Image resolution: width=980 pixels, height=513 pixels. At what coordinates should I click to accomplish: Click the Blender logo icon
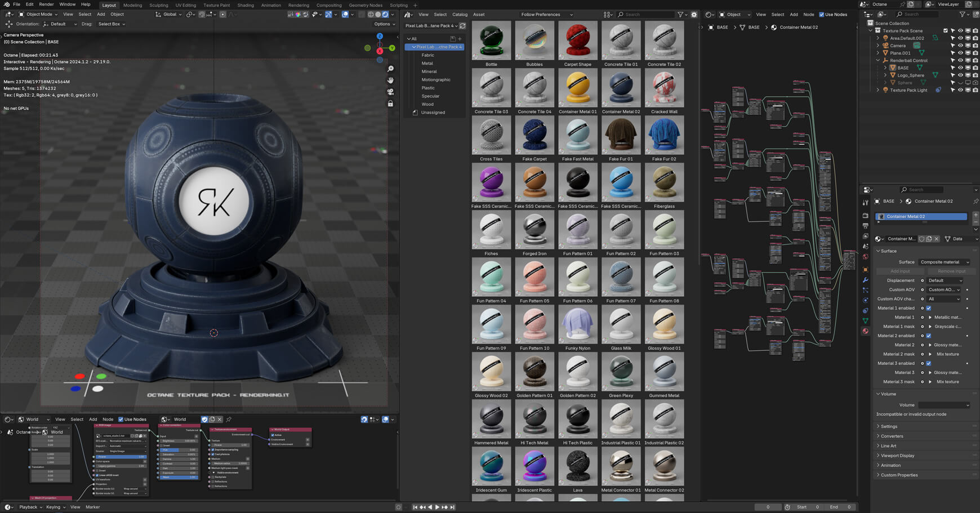pos(6,5)
